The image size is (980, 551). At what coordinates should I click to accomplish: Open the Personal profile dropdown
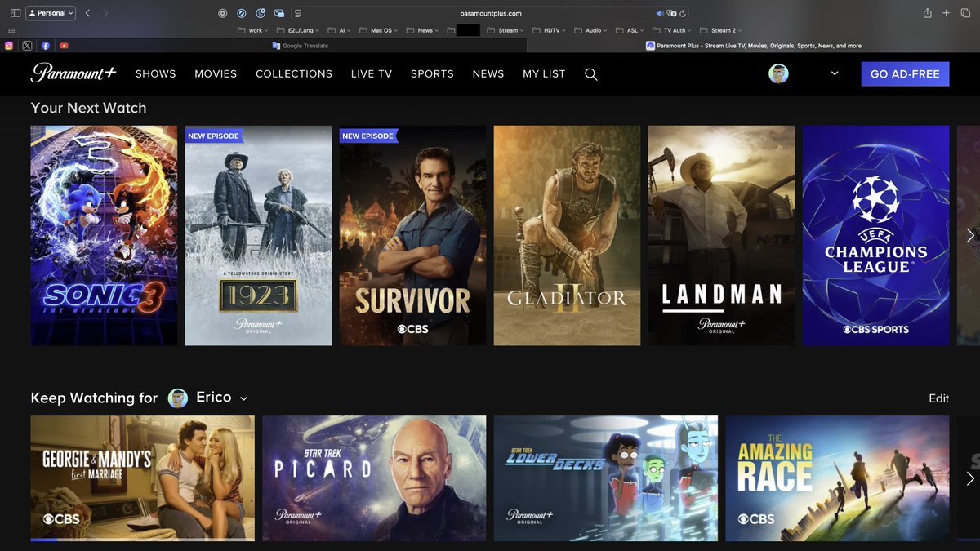(x=51, y=13)
